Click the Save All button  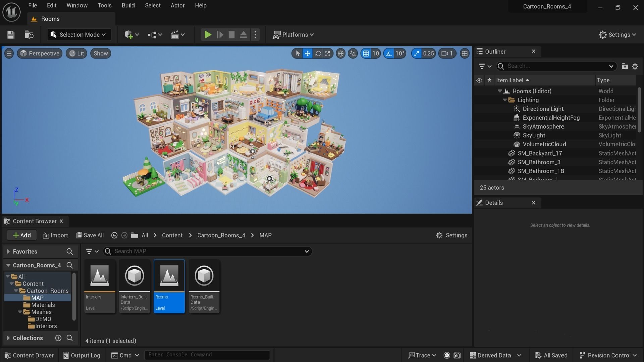[x=90, y=235]
